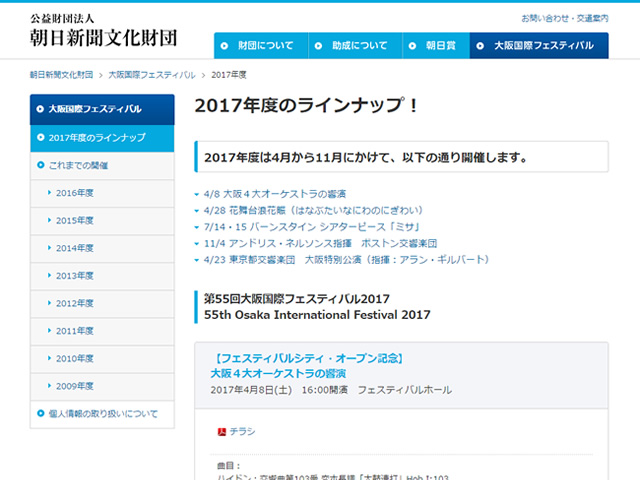Click the red PDF icon beside チラシ
640x480 pixels.
click(222, 432)
